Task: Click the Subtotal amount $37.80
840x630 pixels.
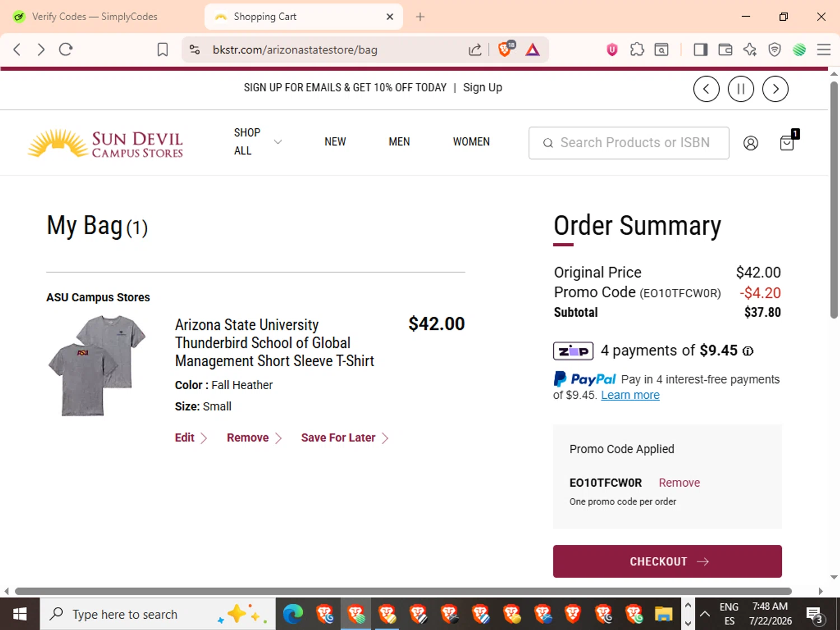Action: pos(762,312)
